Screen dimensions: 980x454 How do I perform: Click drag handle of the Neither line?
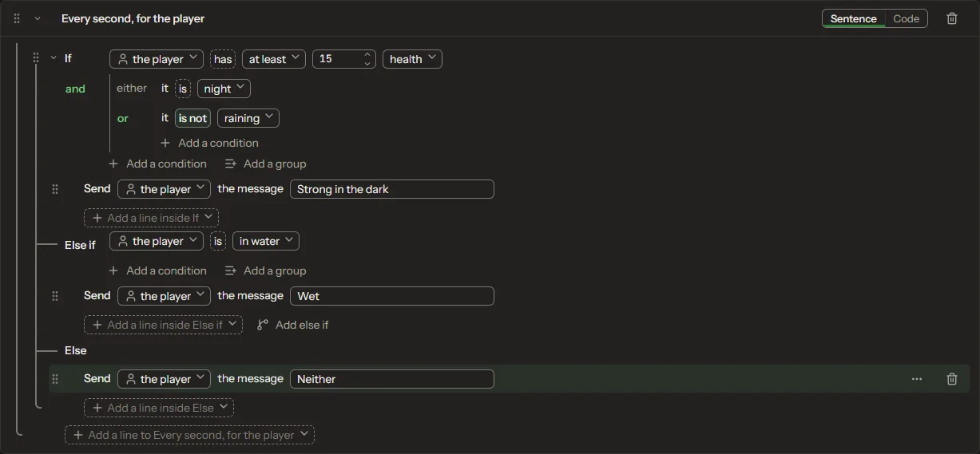click(x=55, y=379)
